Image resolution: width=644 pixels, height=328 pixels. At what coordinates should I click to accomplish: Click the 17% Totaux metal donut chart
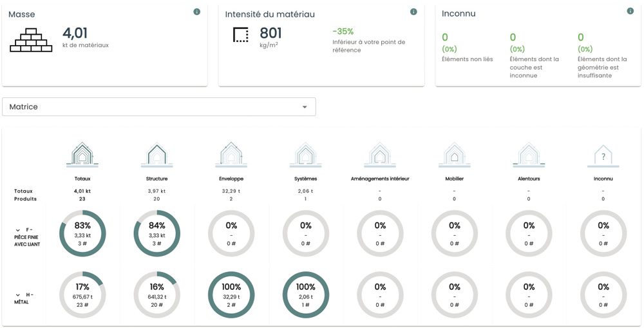click(82, 295)
